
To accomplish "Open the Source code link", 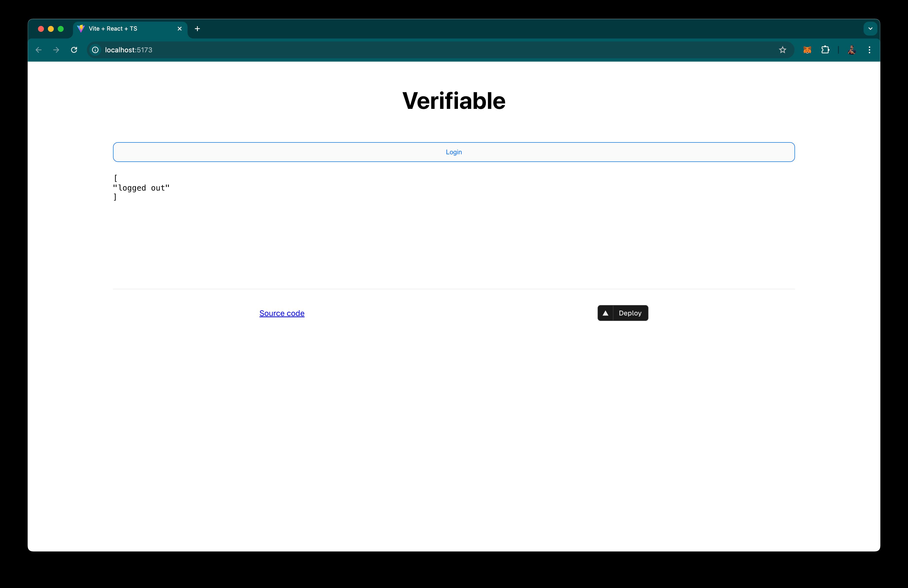I will pos(281,313).
